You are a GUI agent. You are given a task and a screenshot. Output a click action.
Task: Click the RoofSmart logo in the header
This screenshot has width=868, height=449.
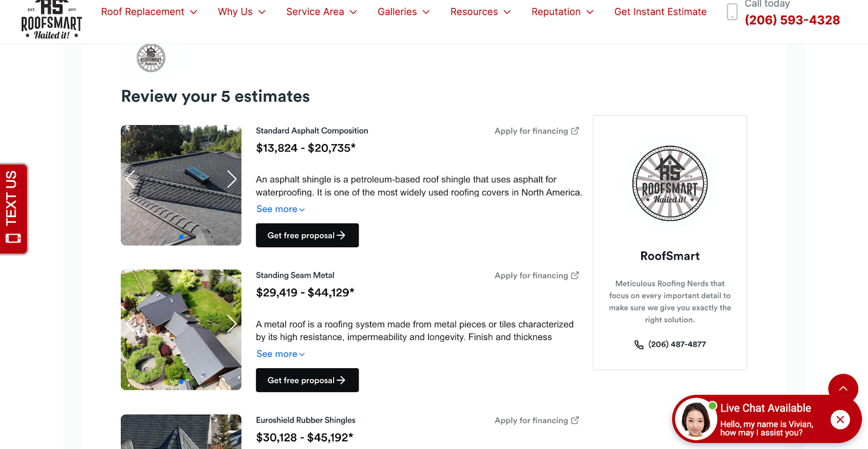[x=52, y=21]
